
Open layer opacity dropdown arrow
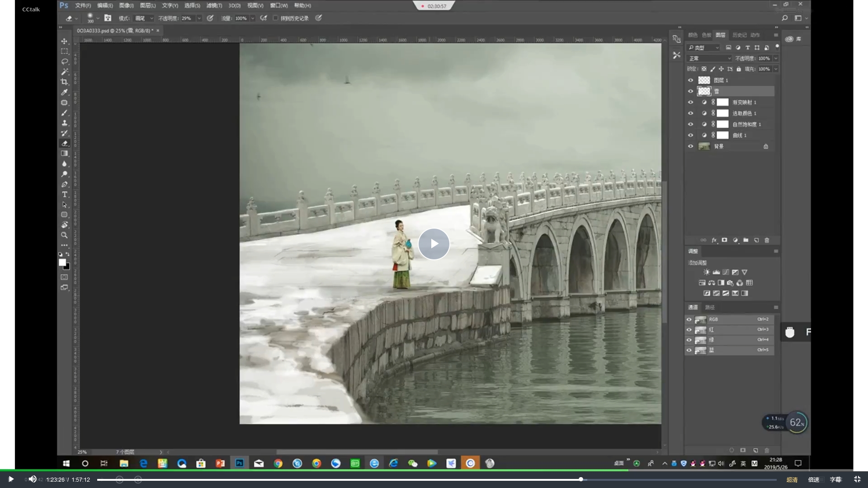tap(776, 58)
